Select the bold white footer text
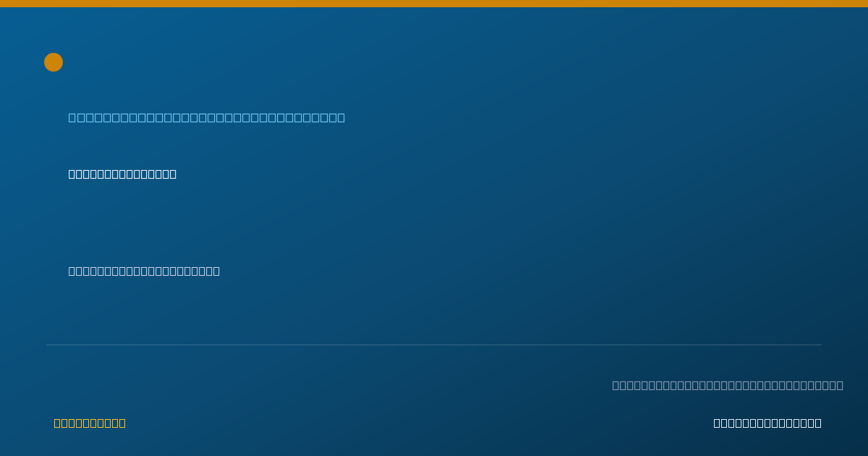This screenshot has width=868, height=456. coord(767,423)
